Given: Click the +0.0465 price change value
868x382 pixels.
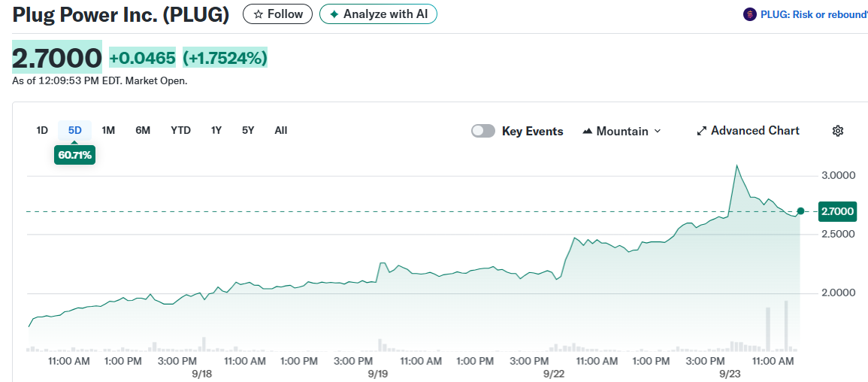Looking at the screenshot, I should pyautogui.click(x=143, y=58).
